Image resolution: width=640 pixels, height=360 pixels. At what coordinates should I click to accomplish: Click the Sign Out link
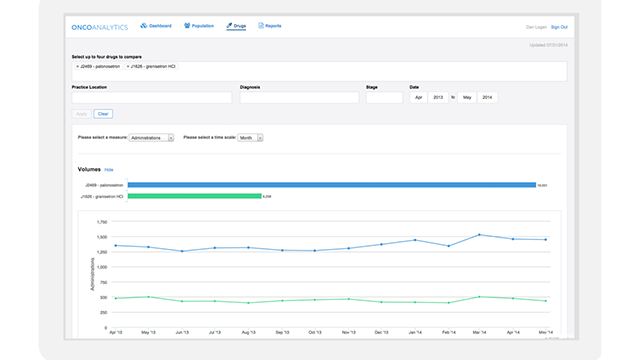click(x=559, y=27)
